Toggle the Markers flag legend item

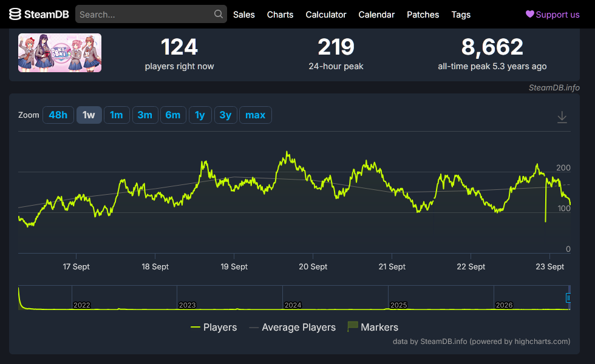pos(373,327)
